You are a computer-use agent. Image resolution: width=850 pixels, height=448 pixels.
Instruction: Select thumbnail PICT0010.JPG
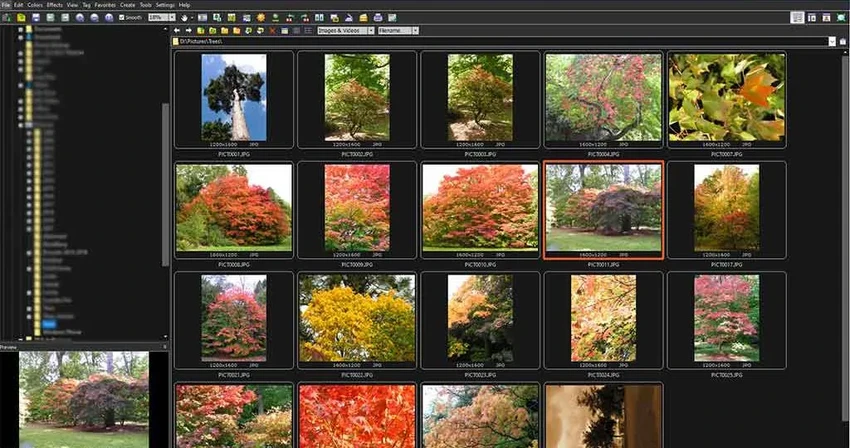pos(480,208)
